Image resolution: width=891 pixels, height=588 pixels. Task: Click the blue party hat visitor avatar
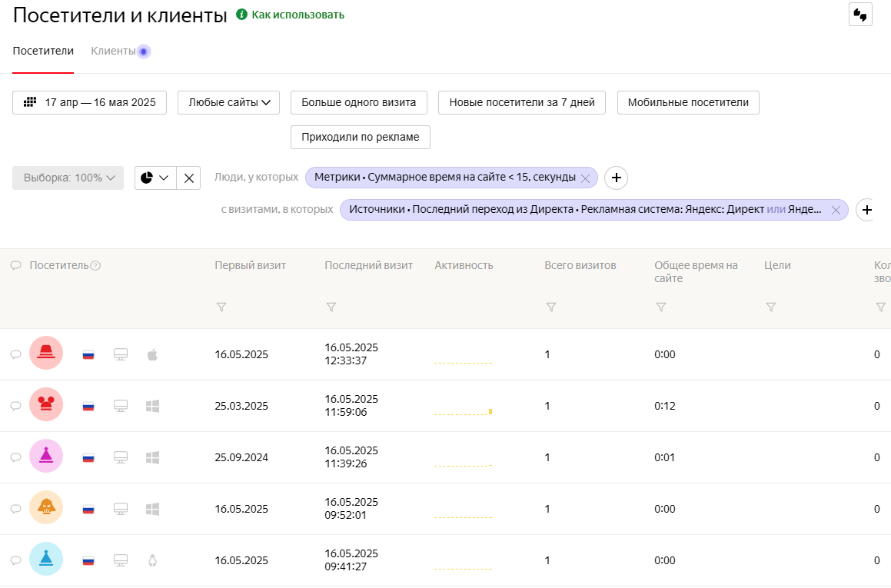46,560
